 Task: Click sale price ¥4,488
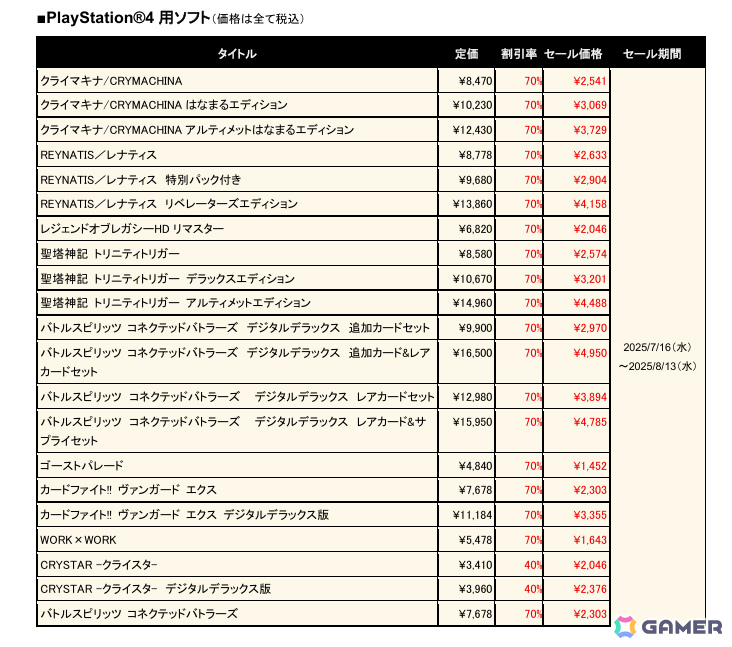click(590, 303)
